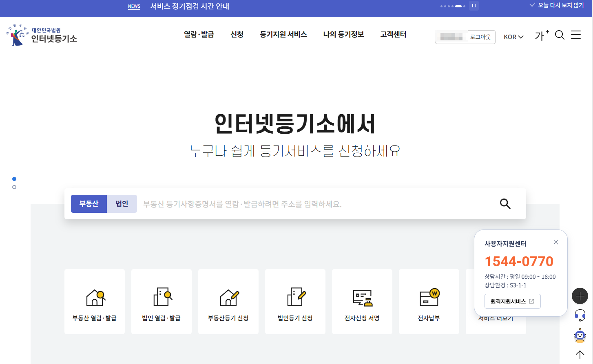This screenshot has height=364, width=593.
Task: Select the first news banner dot
Action: click(441, 6)
